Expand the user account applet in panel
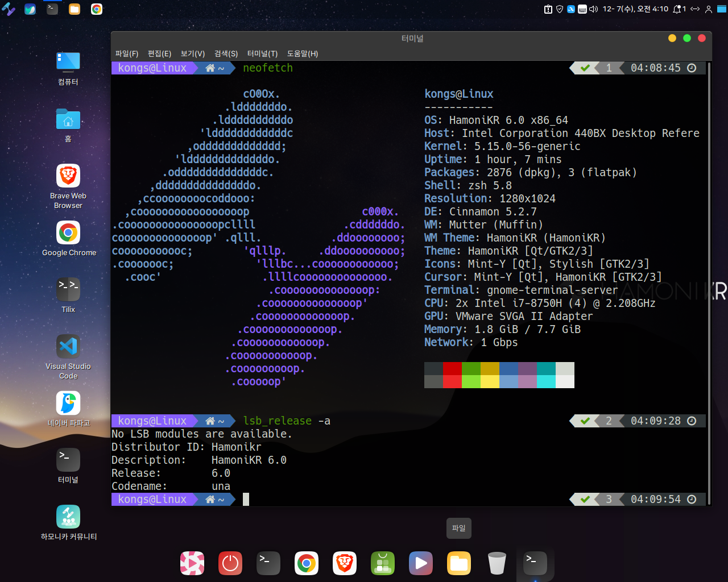728x582 pixels. [x=709, y=9]
